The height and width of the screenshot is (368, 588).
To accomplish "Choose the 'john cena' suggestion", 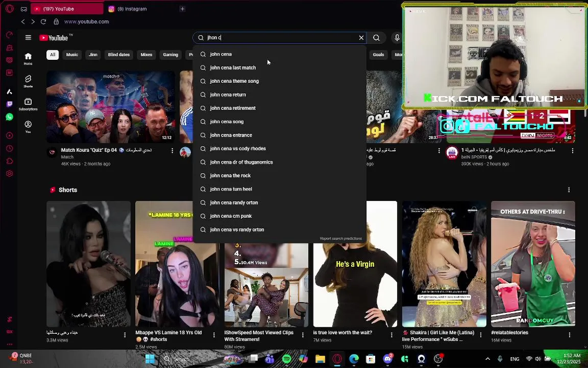I will [279, 54].
